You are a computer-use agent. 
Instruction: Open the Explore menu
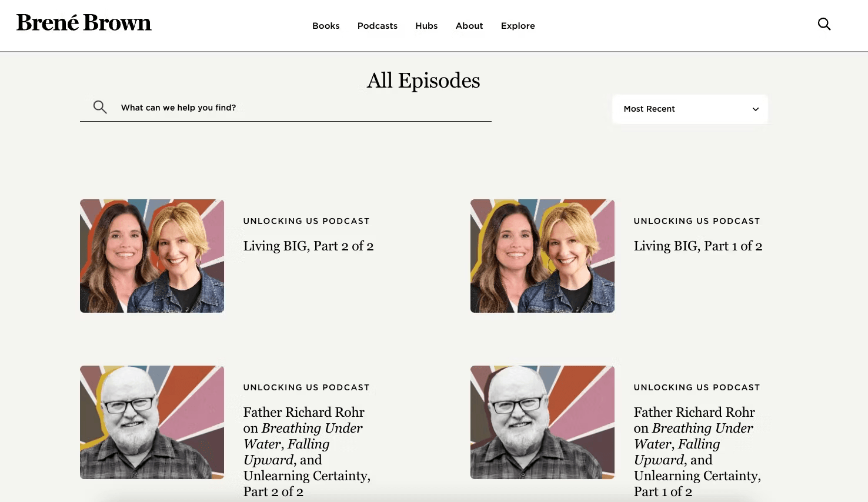518,26
